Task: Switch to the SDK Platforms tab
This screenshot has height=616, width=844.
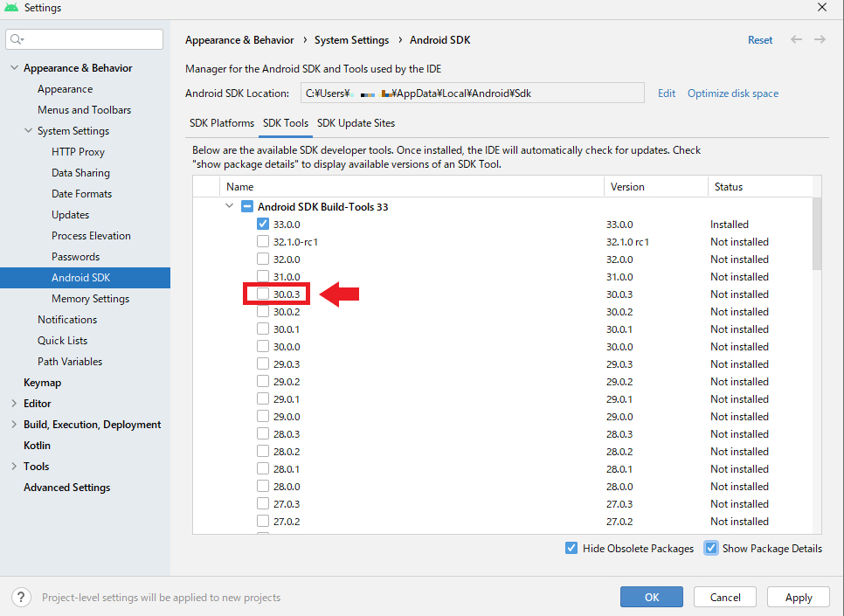Action: coord(221,123)
